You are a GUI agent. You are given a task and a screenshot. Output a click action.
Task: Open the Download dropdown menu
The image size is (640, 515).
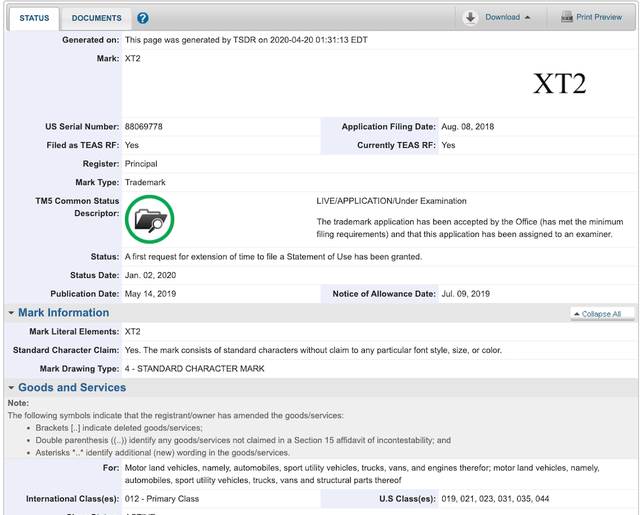pyautogui.click(x=507, y=17)
